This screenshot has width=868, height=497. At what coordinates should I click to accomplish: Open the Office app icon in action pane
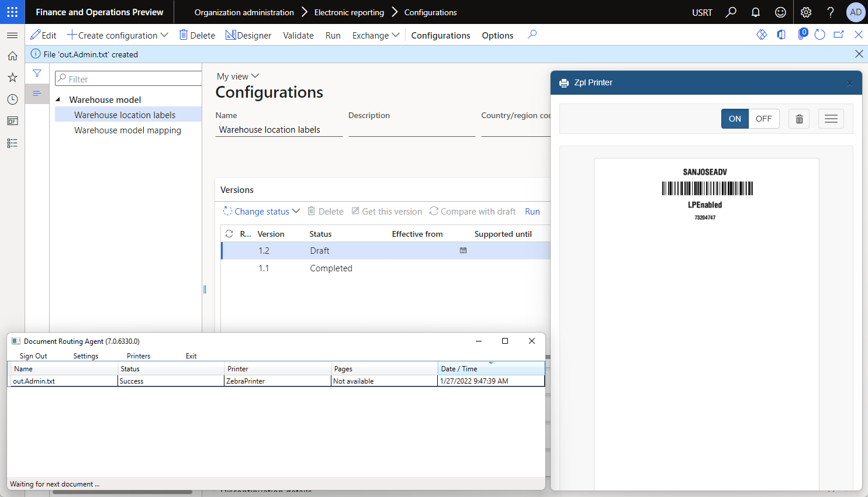pos(781,34)
